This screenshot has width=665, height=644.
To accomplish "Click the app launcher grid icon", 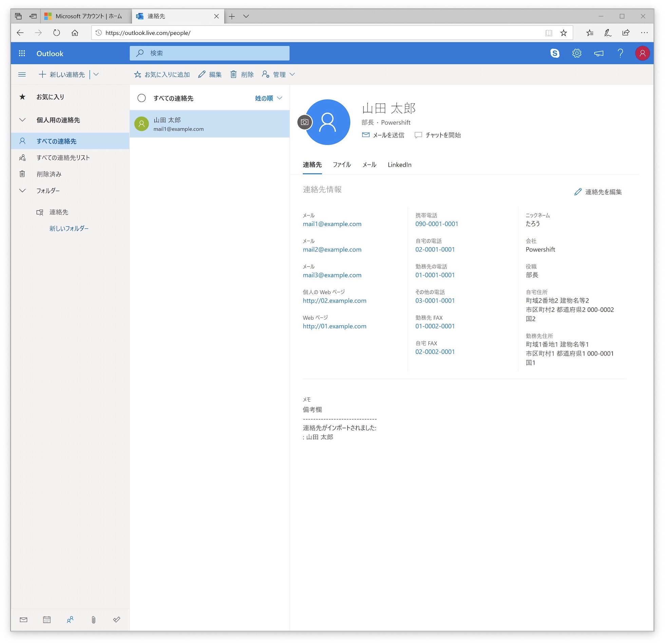I will point(22,53).
